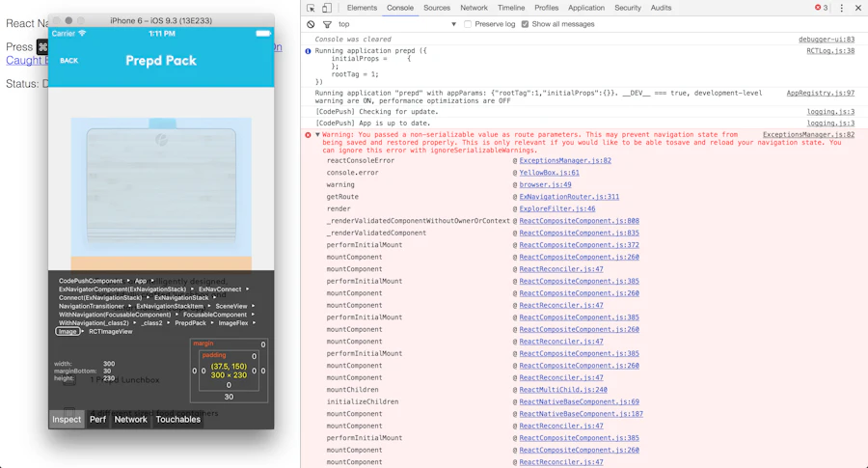This screenshot has width=868, height=468.
Task: Click the getRoute stack frame text
Action: [342, 197]
